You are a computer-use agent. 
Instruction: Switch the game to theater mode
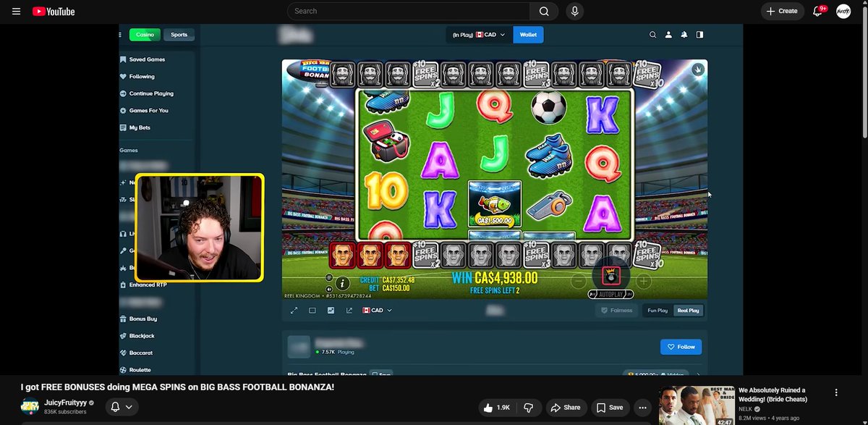[312, 310]
